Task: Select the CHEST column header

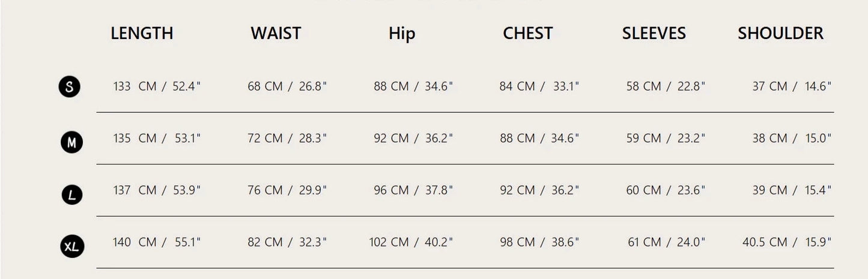Action: (x=527, y=34)
